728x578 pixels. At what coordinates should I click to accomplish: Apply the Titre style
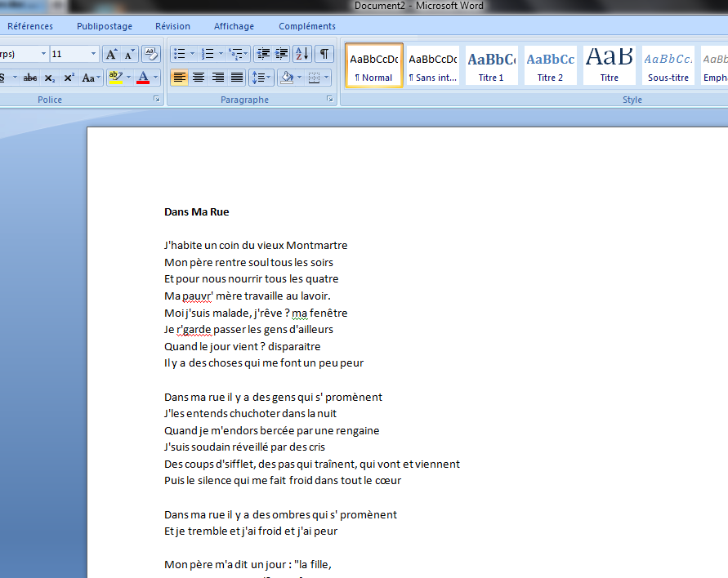(x=610, y=65)
